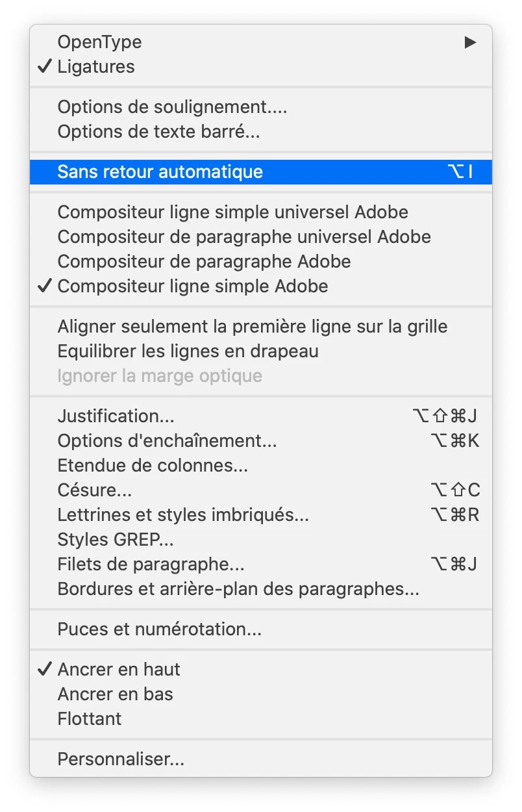This screenshot has width=522, height=812.
Task: Select Sans retour automatique
Action: click(x=160, y=172)
